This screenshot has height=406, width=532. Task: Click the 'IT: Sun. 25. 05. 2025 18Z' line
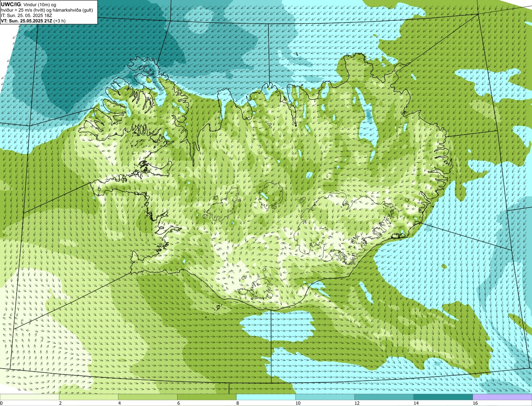[x=27, y=15]
